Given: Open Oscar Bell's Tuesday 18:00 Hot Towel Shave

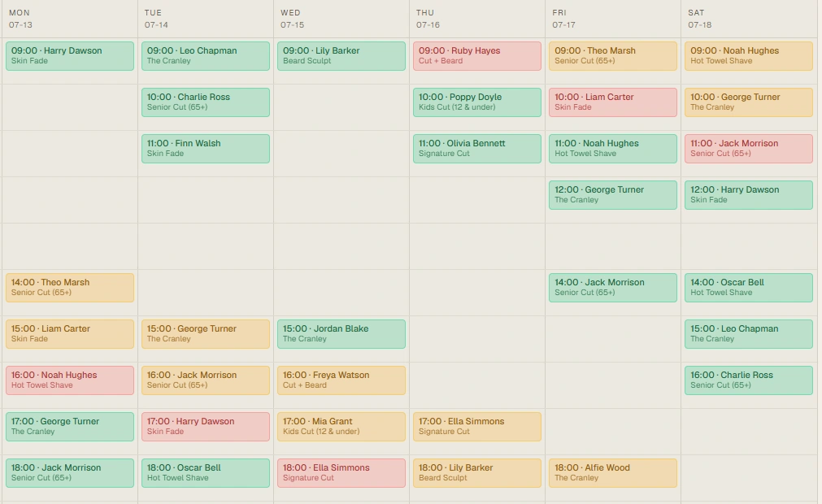Looking at the screenshot, I should point(206,473).
